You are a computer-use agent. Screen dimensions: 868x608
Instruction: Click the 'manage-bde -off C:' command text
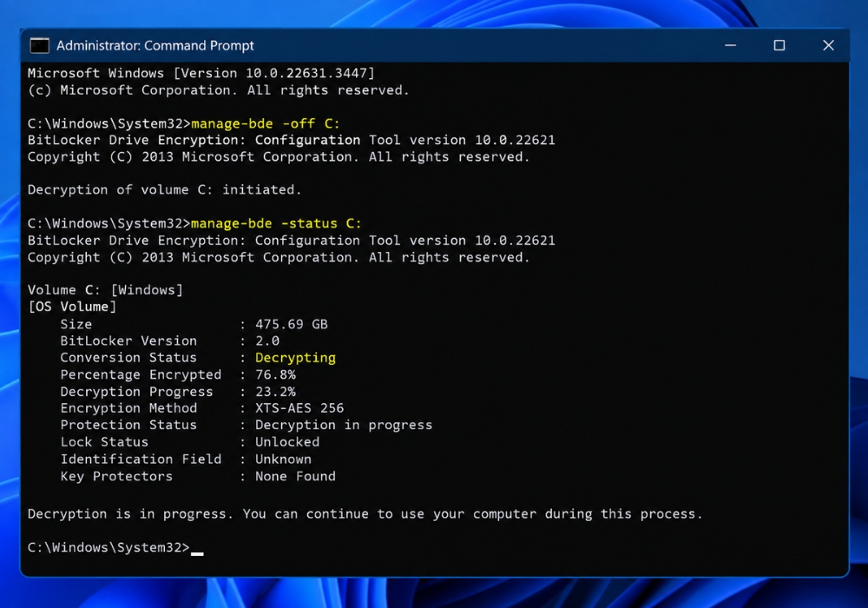pyautogui.click(x=265, y=123)
